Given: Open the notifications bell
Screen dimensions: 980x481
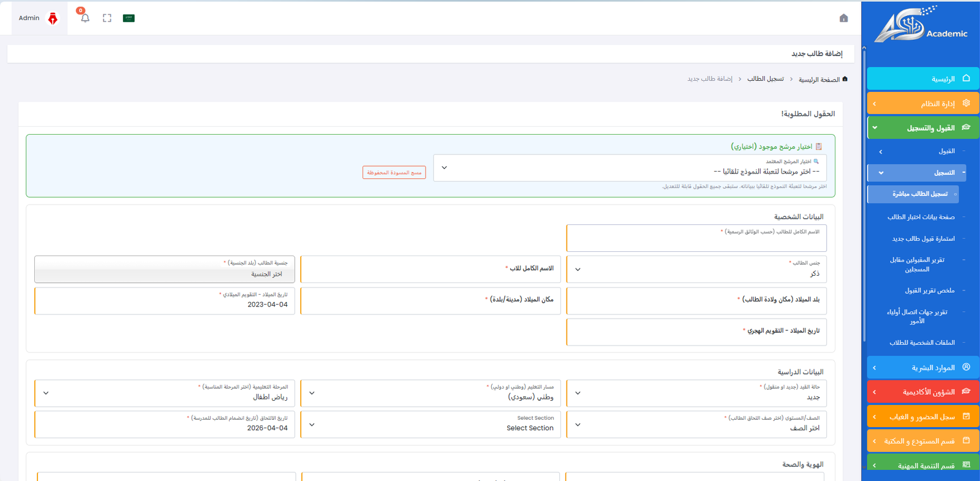Looking at the screenshot, I should click(85, 18).
